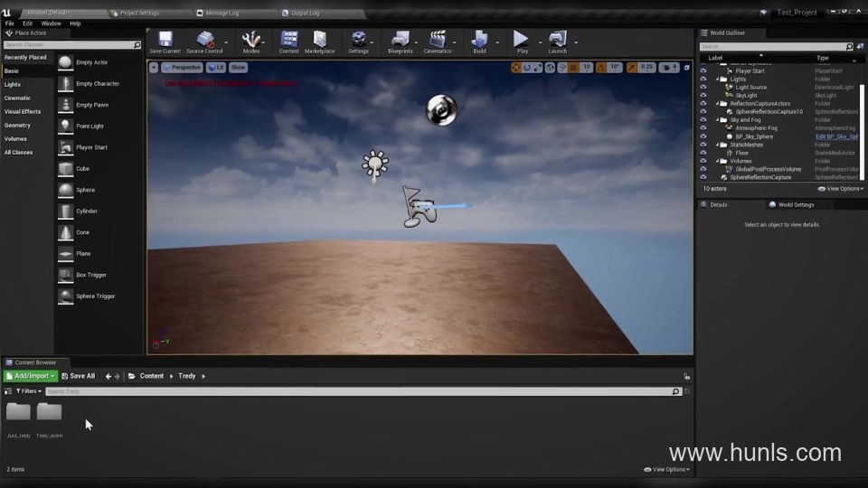Collapse the Lights folder
The width and height of the screenshot is (868, 488).
[717, 80]
